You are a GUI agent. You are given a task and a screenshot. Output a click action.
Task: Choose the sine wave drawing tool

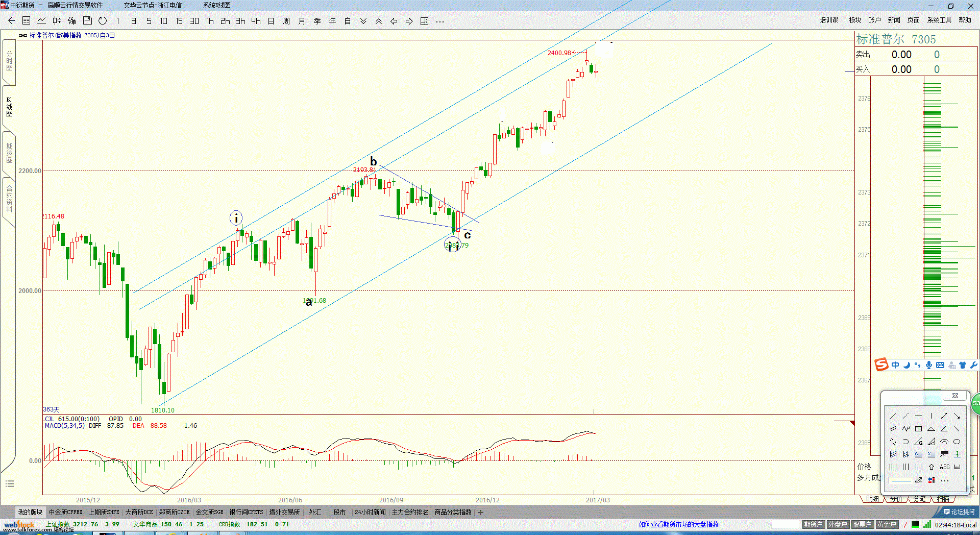(x=893, y=442)
